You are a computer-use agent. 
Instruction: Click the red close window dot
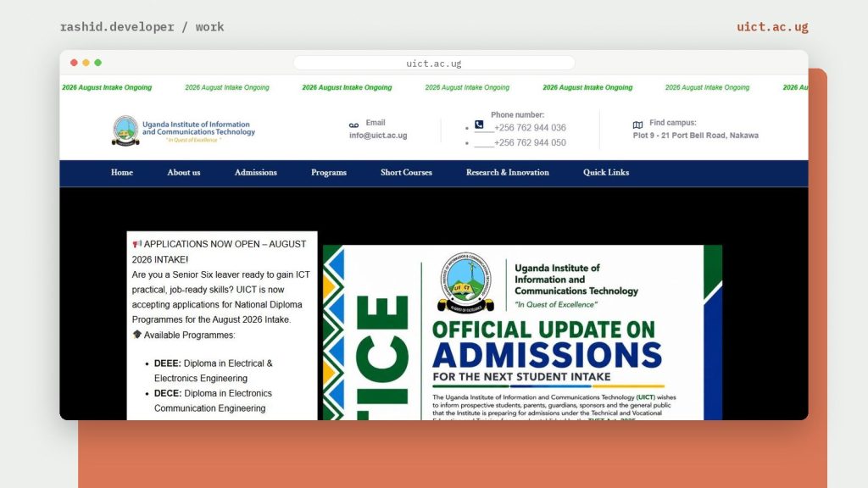click(x=75, y=63)
